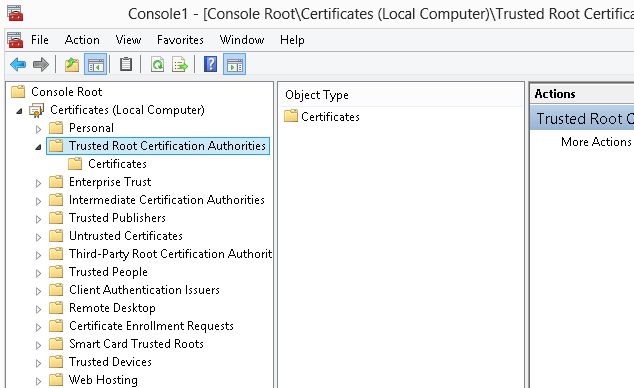Select Third-Party Root Certification Authorities label
Image resolution: width=634 pixels, height=388 pixels.
coord(170,254)
